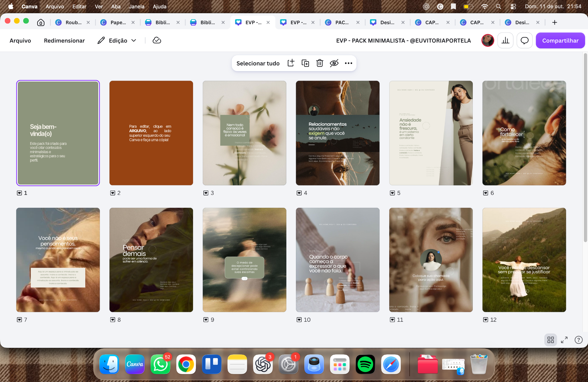Switch to grid view icon at bottom
The image size is (588, 382).
click(x=551, y=340)
